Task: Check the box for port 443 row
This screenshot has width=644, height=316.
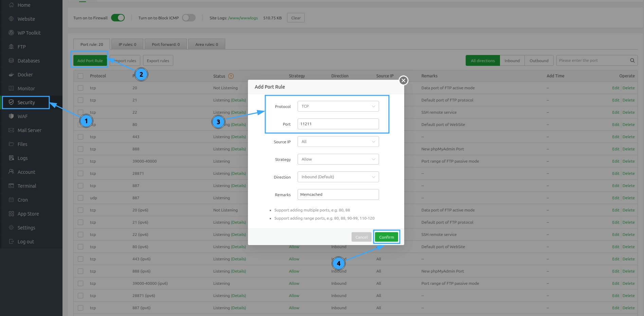Action: point(80,137)
